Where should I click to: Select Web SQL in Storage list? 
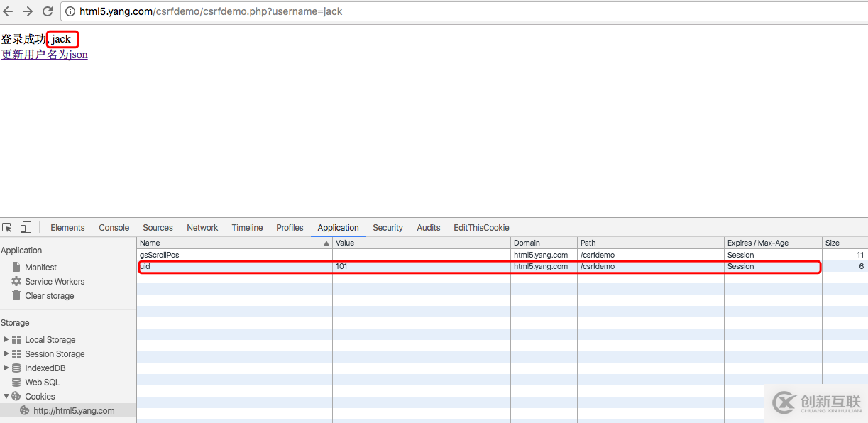tap(42, 383)
